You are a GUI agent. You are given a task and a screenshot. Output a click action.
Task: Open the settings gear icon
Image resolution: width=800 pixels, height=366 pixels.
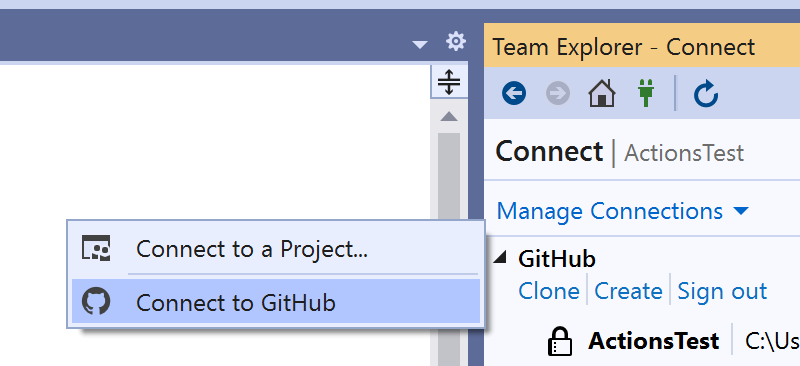coord(456,41)
